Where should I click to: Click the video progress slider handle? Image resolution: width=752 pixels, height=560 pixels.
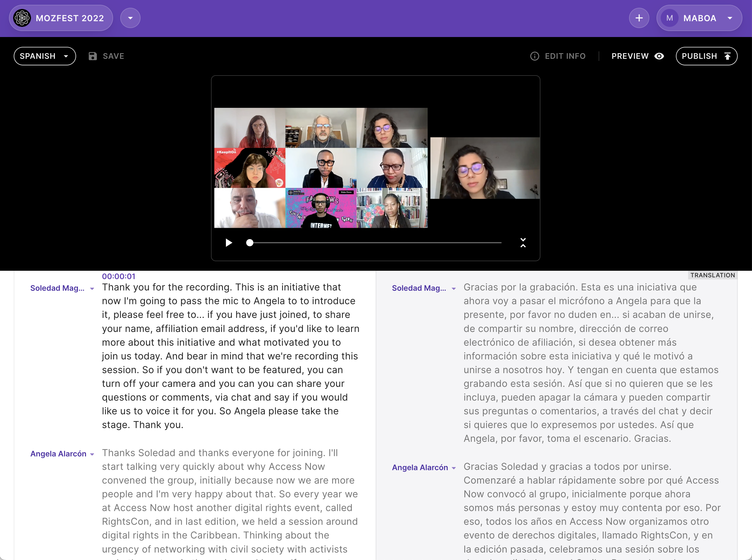250,243
